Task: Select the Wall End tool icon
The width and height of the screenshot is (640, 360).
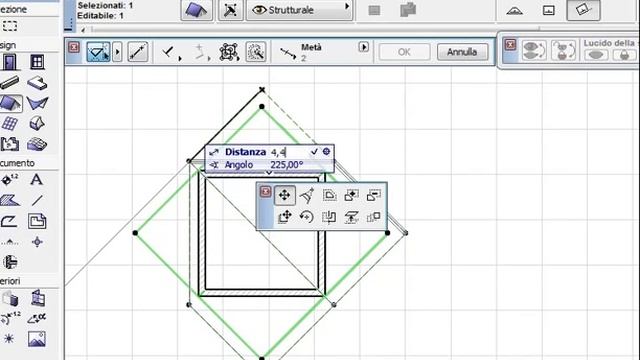Action: 10,299
